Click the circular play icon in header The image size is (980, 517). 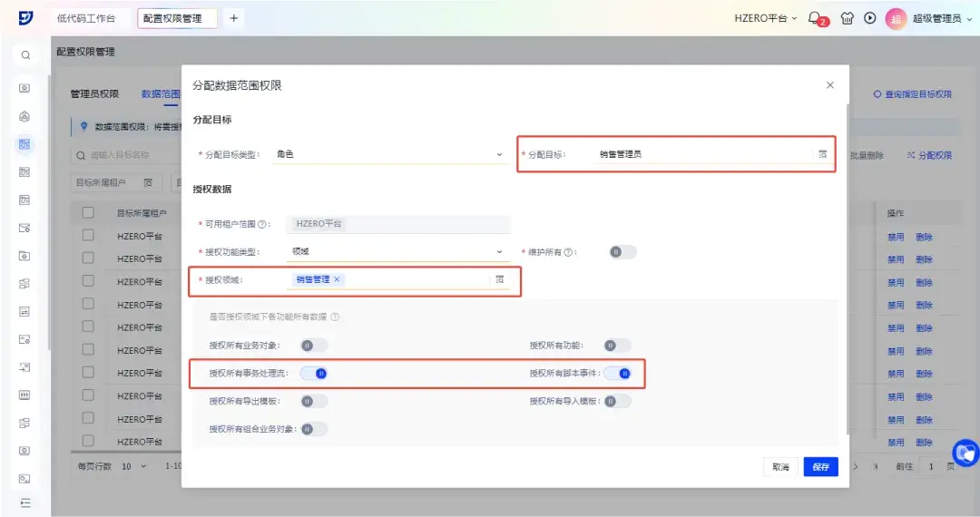870,18
